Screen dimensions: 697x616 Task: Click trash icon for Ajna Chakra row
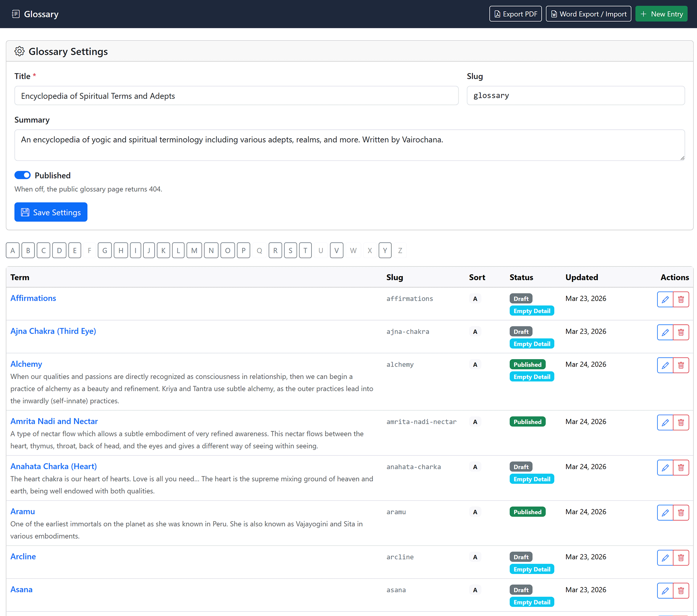[x=681, y=332]
